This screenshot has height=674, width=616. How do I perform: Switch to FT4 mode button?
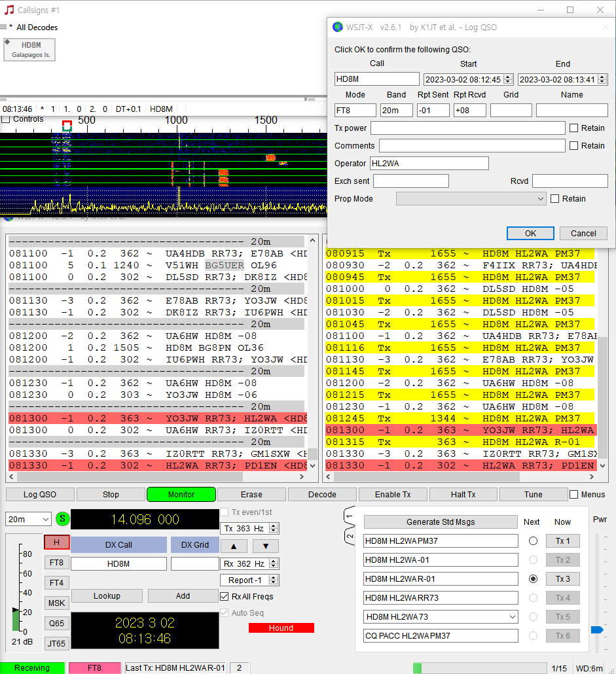(57, 582)
